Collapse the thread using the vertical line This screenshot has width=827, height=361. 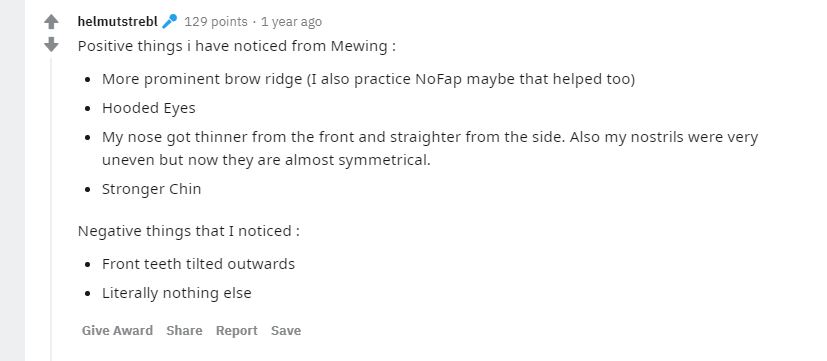coord(51,208)
